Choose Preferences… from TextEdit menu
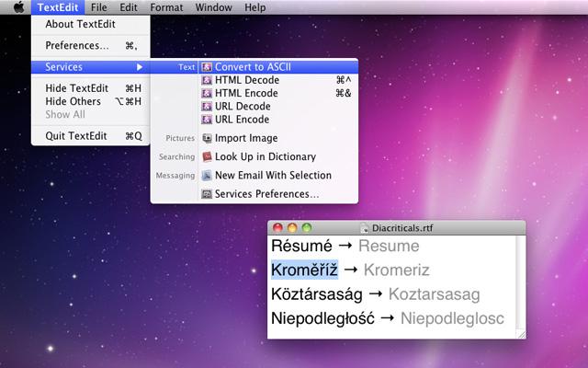Screen dimensions: 588x368 click(x=77, y=45)
